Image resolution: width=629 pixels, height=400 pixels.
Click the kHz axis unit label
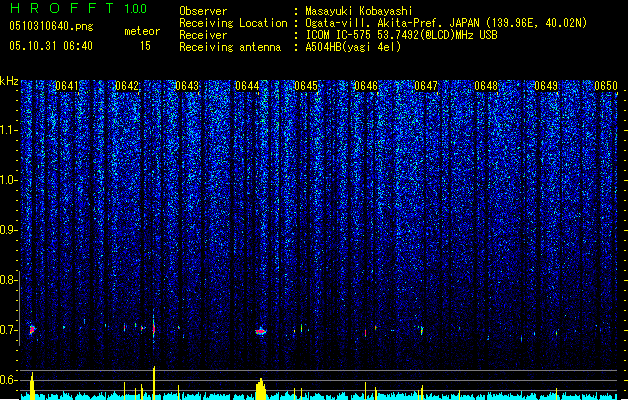9,81
